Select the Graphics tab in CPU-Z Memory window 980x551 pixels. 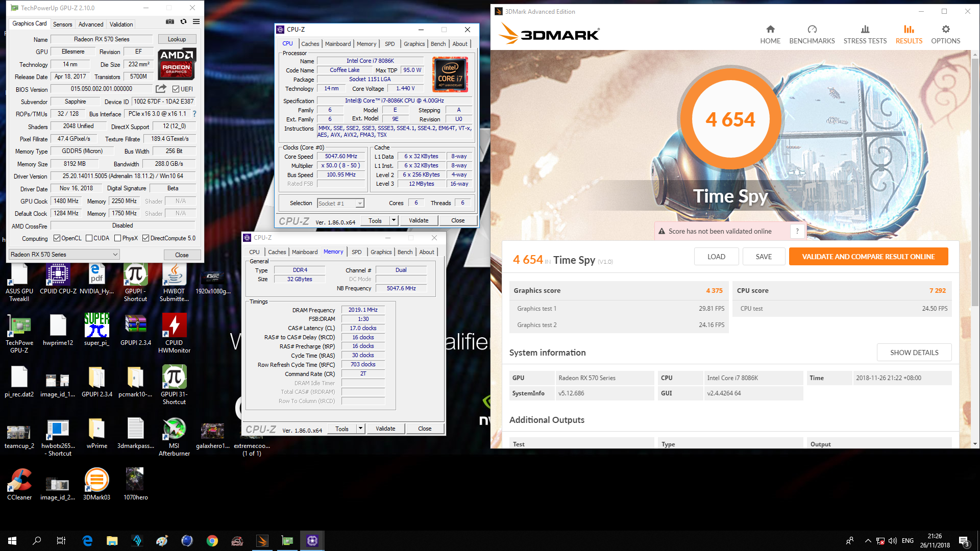381,252
